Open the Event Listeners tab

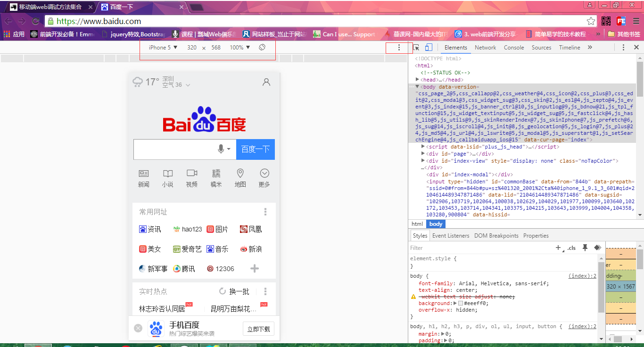[x=451, y=236]
